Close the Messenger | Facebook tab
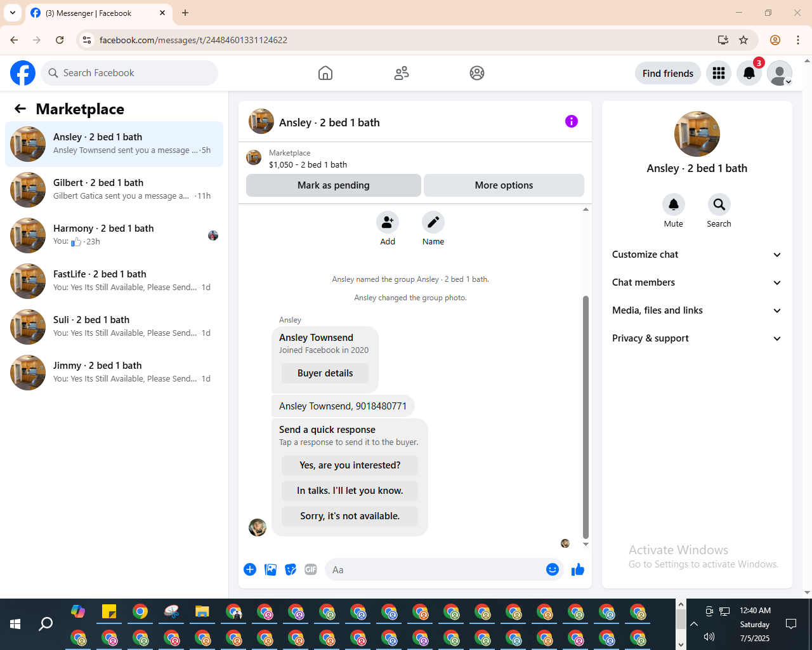 tap(162, 13)
